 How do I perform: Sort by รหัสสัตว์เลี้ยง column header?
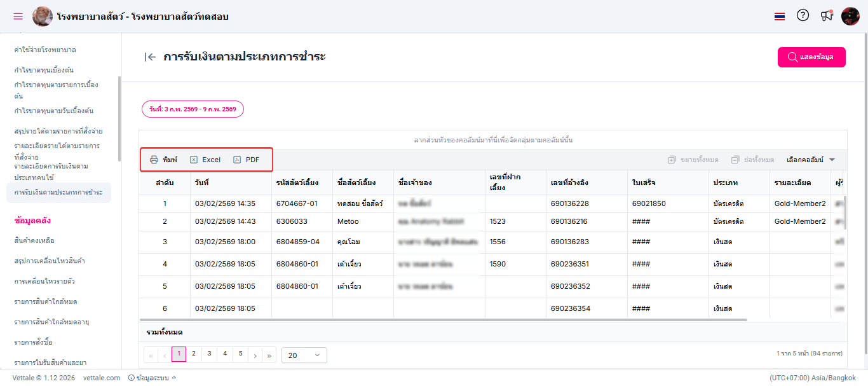(x=302, y=183)
